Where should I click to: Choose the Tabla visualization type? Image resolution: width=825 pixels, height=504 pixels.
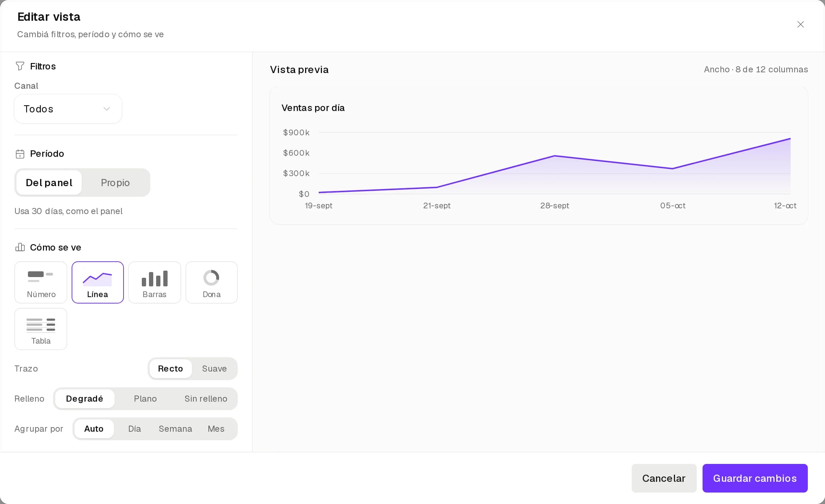[41, 329]
